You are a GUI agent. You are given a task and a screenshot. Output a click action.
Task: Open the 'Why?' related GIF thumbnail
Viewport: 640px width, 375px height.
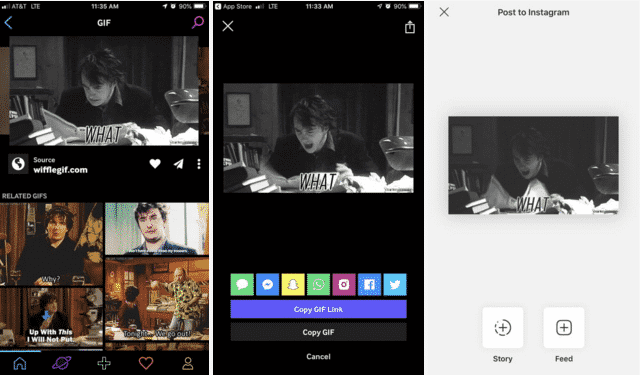pos(51,244)
